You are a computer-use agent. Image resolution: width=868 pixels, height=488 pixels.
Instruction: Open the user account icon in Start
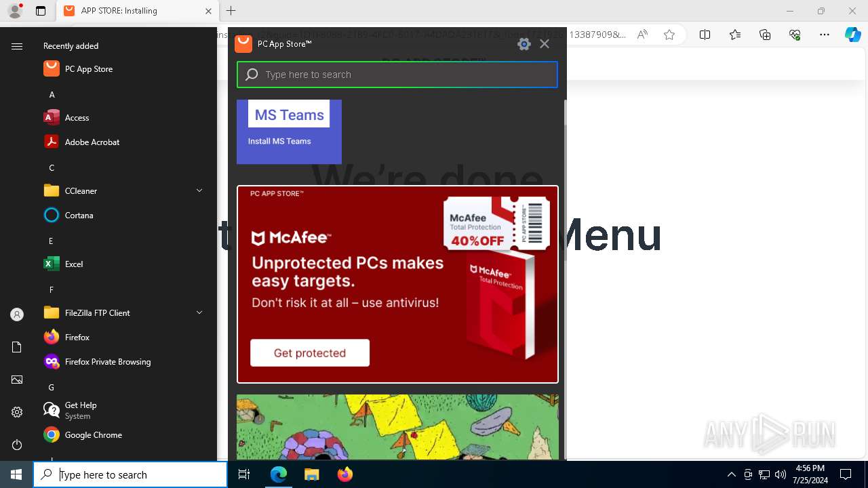[17, 314]
